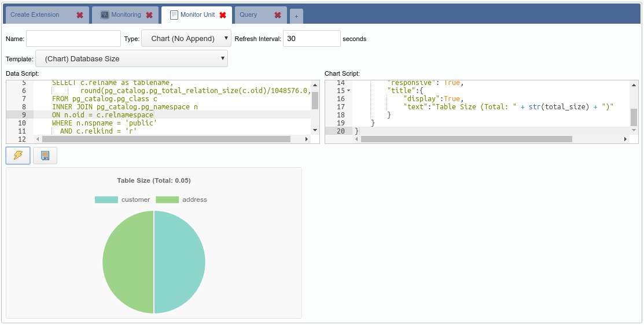Switch to the Create Extension tab
The height and width of the screenshot is (325, 644).
pyautogui.click(x=35, y=15)
